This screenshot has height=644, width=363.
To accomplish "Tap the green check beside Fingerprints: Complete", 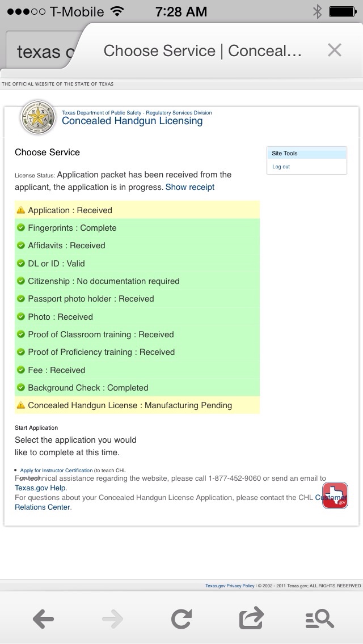I will click(x=21, y=228).
